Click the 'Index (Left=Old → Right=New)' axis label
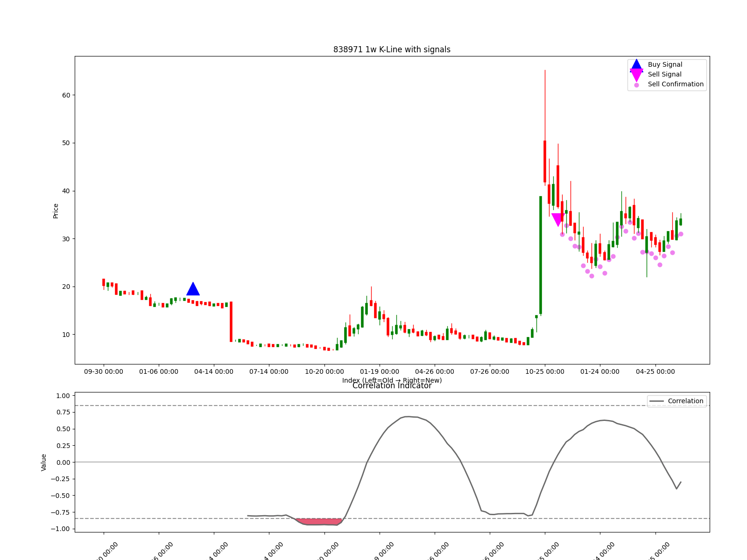 [x=392, y=380]
